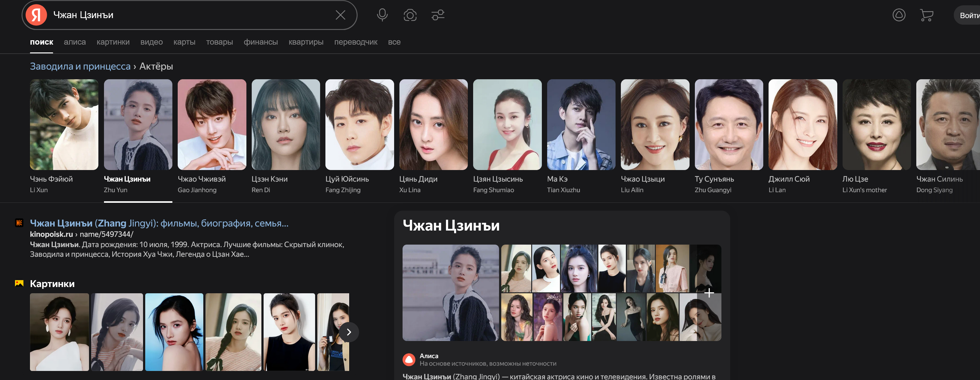Viewport: 980px width, 380px height.
Task: Expand more photos with plus icon
Action: (709, 293)
